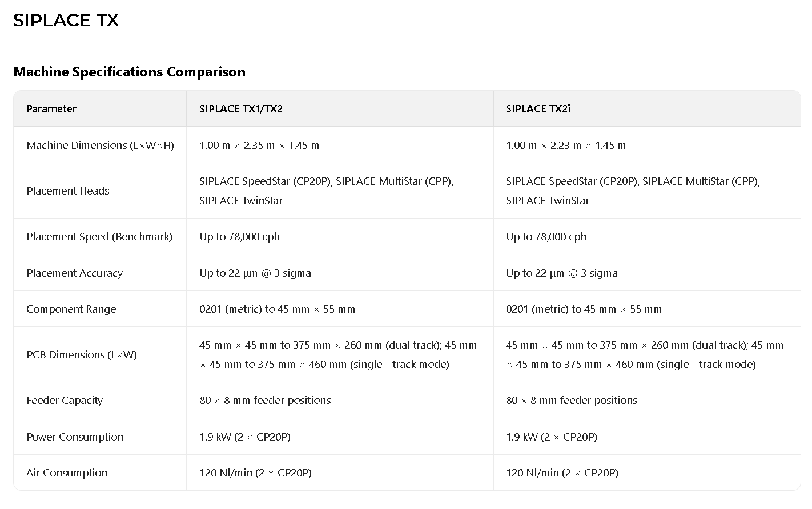This screenshot has height=509, width=812.
Task: Click the Machine Dimensions (L×W×H) row label
Action: (100, 146)
